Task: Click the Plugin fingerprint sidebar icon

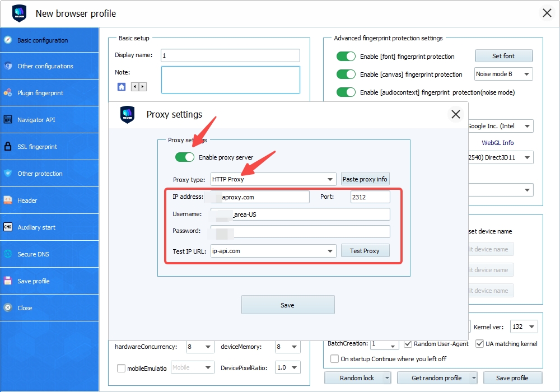Action: click(8, 93)
